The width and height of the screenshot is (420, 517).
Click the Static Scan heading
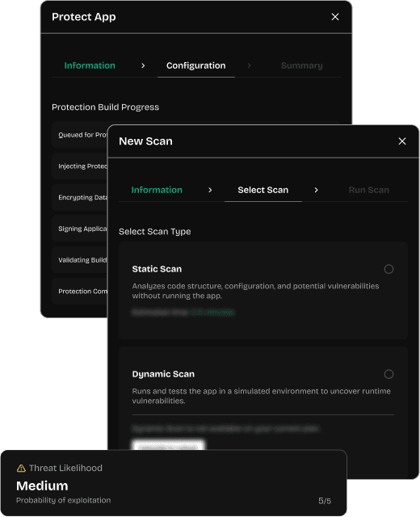(x=157, y=269)
